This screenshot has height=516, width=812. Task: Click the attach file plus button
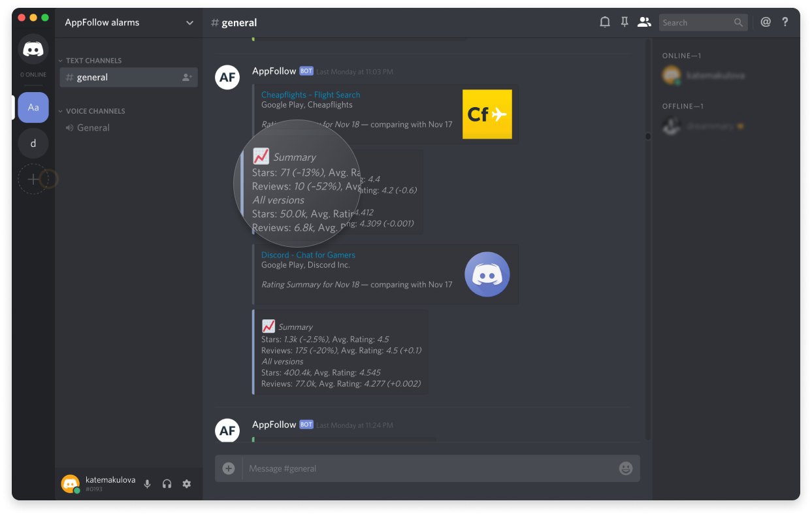click(228, 468)
